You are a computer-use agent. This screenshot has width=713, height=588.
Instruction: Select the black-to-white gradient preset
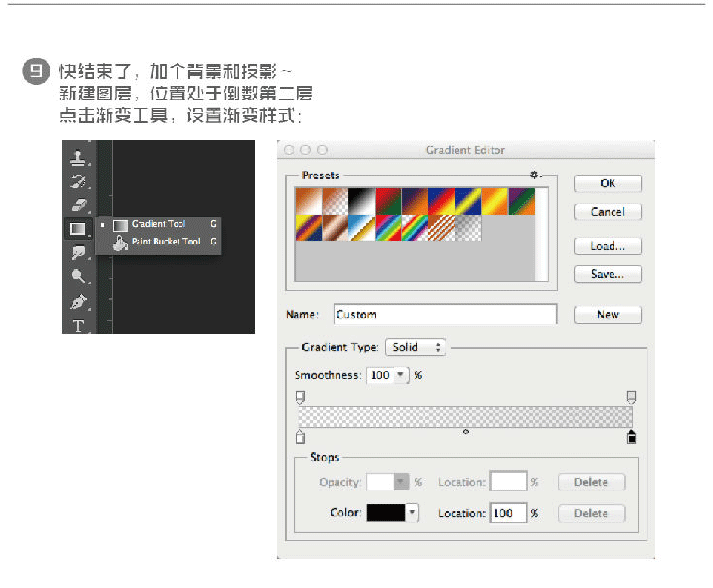point(362,201)
